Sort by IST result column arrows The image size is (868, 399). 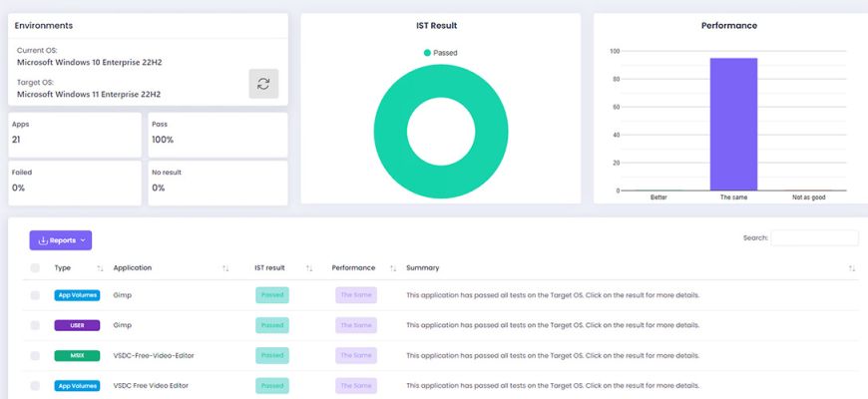(x=309, y=268)
